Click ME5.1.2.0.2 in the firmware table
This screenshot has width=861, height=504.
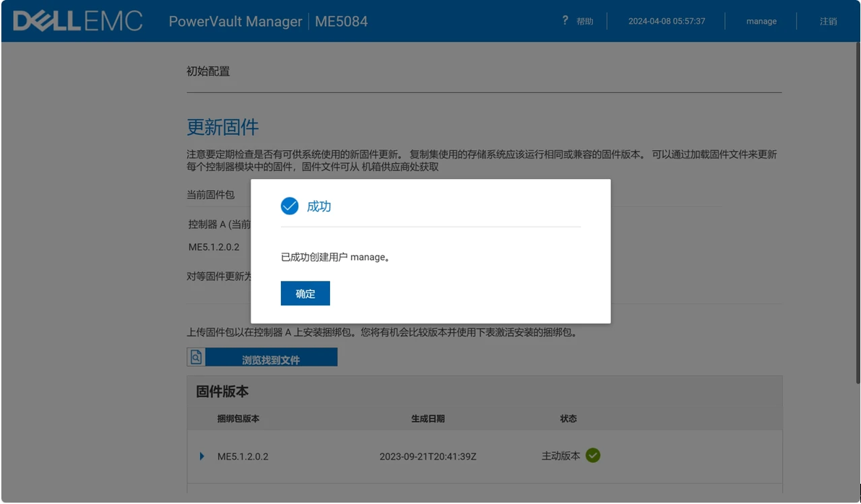pos(243,456)
